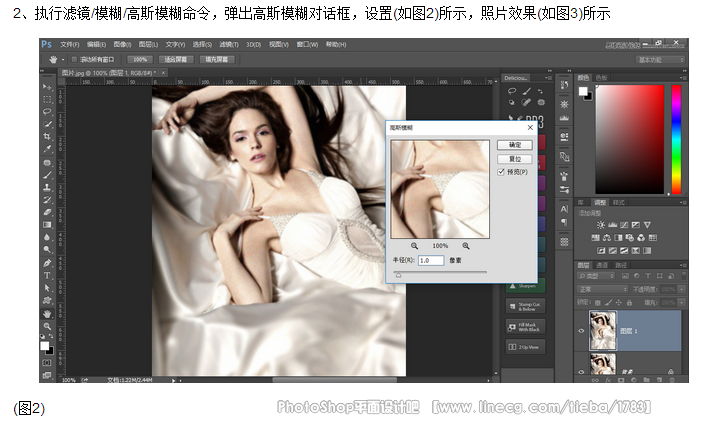Image resolution: width=701 pixels, height=424 pixels.
Task: Select the History Brush tool
Action: click(x=47, y=200)
